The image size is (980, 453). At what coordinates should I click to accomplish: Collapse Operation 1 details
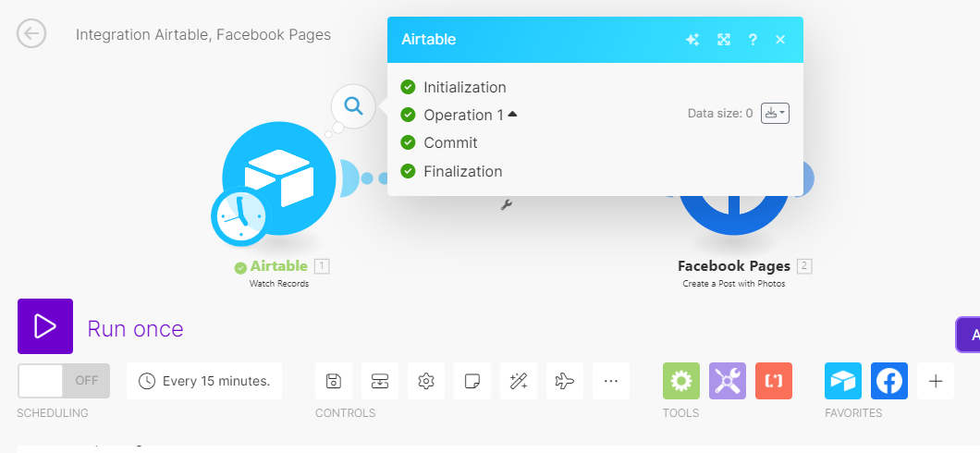pos(513,115)
